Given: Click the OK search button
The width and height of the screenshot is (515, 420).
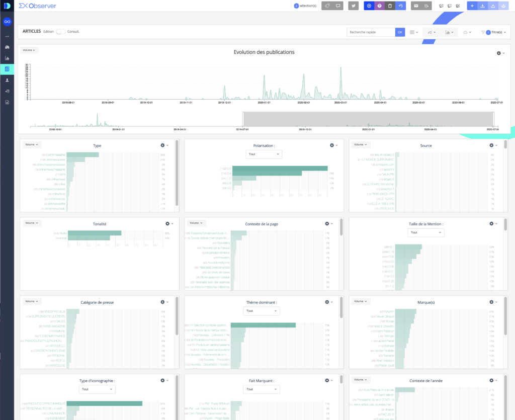Looking at the screenshot, I should tap(400, 32).
